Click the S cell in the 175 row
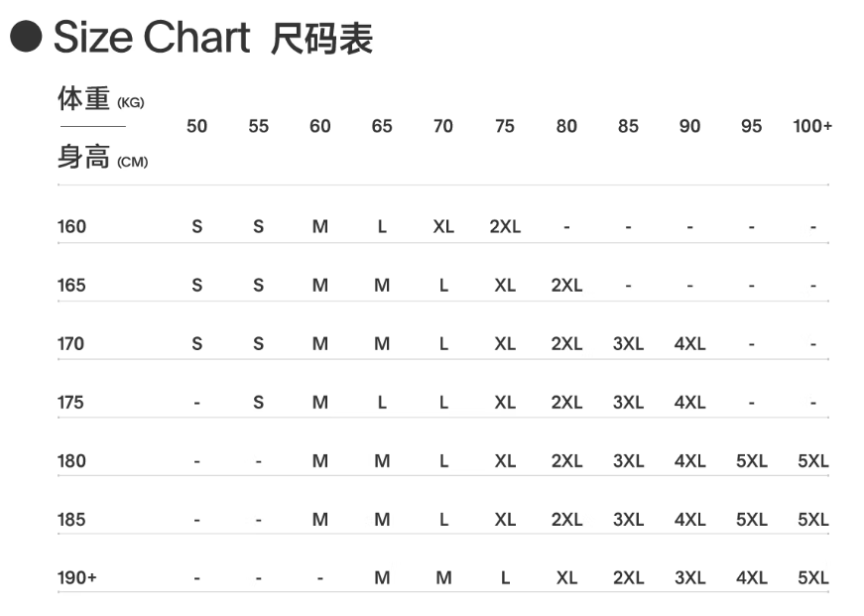 pyautogui.click(x=259, y=402)
